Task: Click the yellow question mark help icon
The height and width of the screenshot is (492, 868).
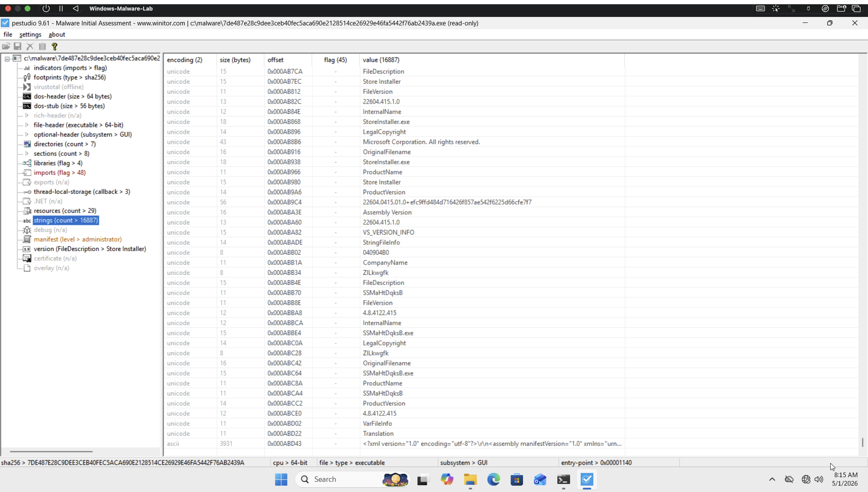Action: 54,46
